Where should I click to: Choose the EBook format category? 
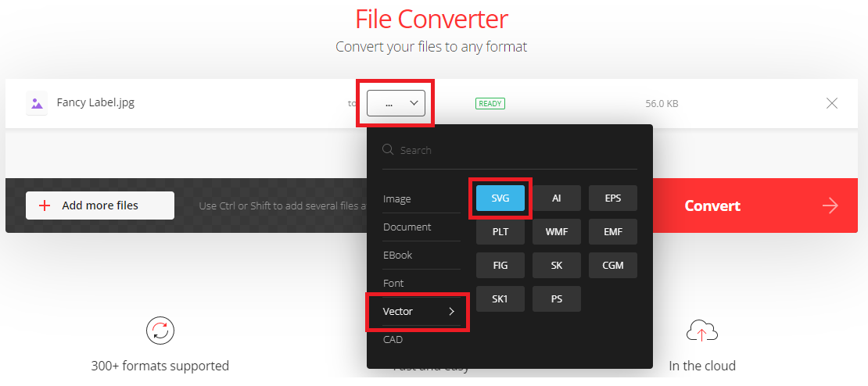point(398,256)
